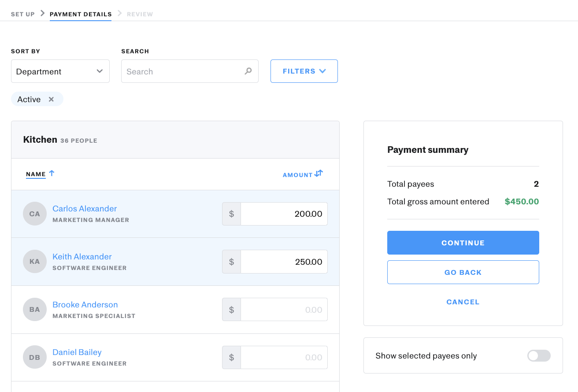Click Brooke Anderson's BA avatar
Image resolution: width=578 pixels, height=392 pixels.
click(x=35, y=310)
